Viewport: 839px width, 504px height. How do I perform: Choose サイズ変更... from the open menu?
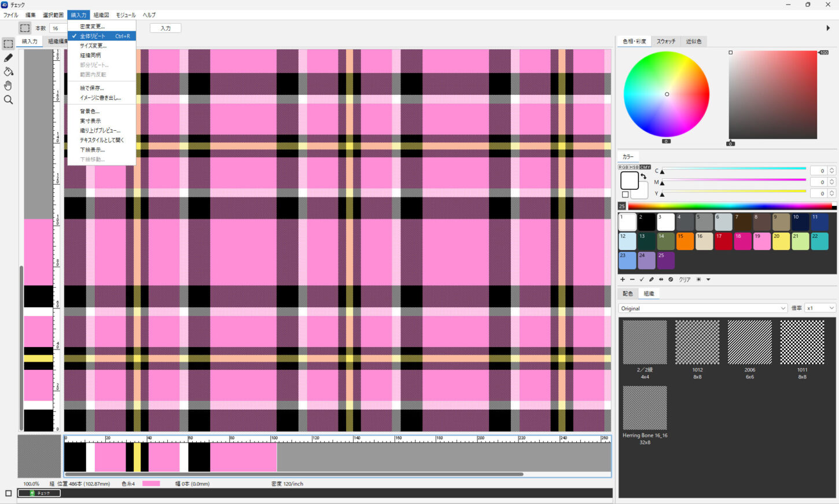coord(93,46)
